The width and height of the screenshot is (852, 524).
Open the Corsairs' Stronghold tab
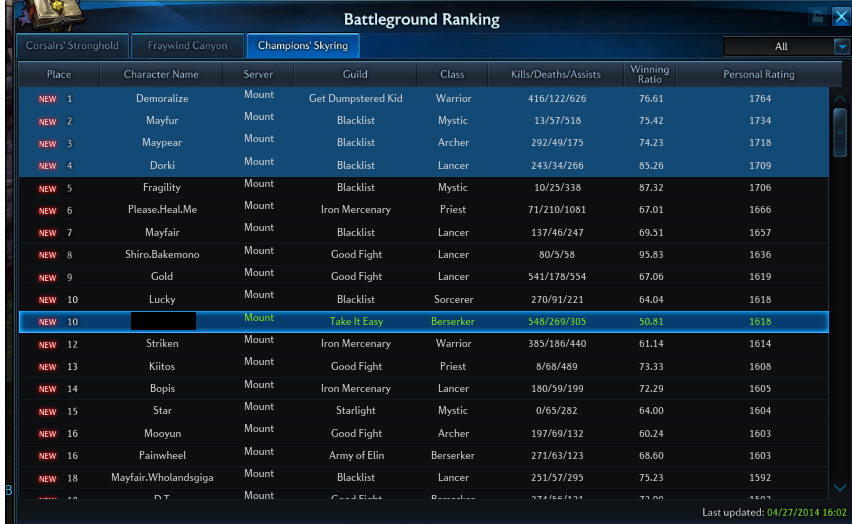[x=72, y=46]
